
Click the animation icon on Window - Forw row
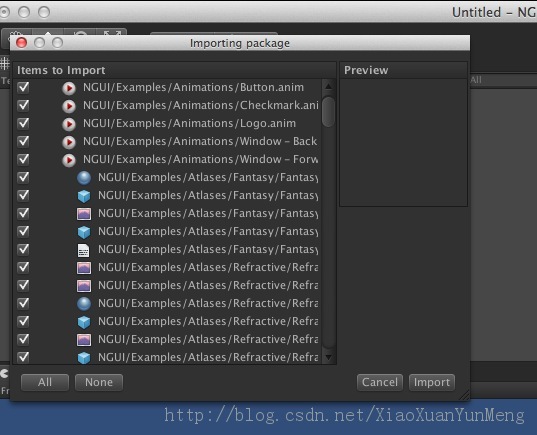[x=69, y=160]
